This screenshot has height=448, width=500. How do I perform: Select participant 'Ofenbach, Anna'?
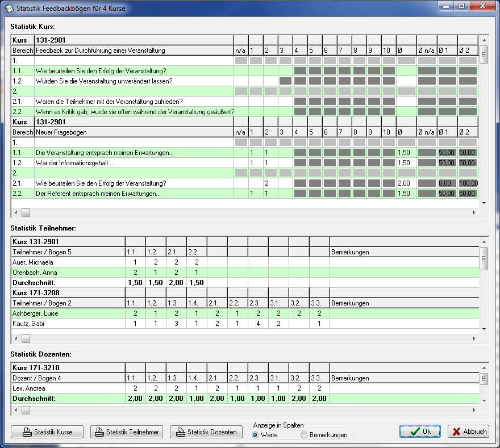[245, 273]
